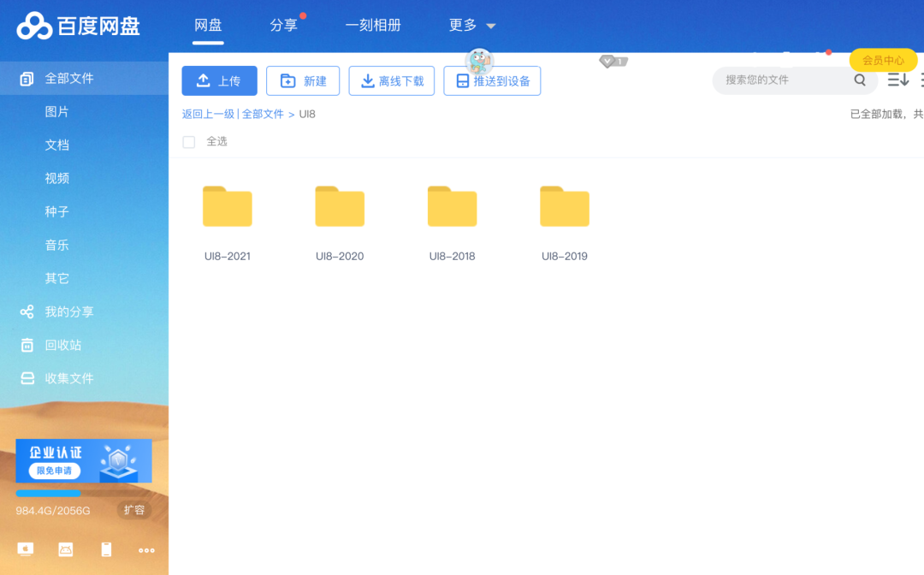
Task: Select the UI8-2018 folder icon
Action: tap(452, 206)
